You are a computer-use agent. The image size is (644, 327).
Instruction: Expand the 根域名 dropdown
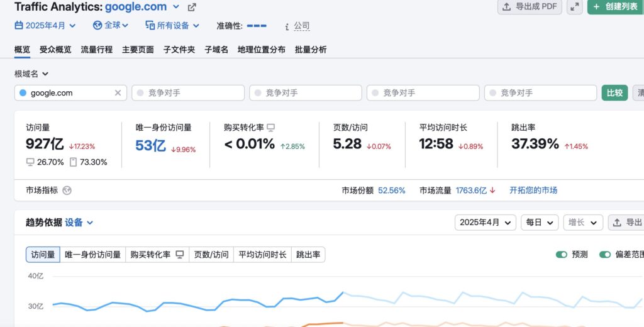[x=31, y=74]
